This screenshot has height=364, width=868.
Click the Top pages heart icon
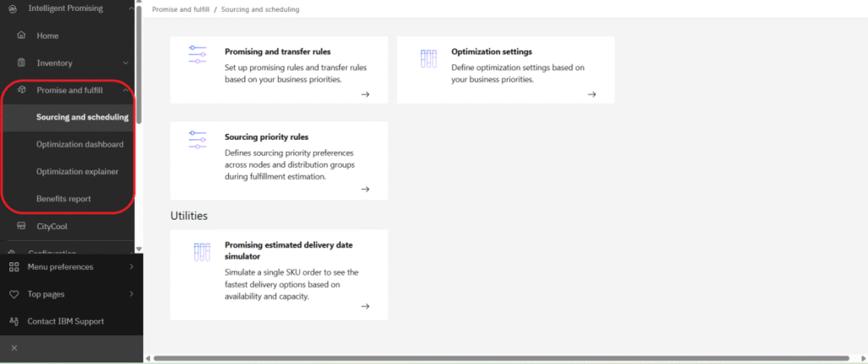14,294
